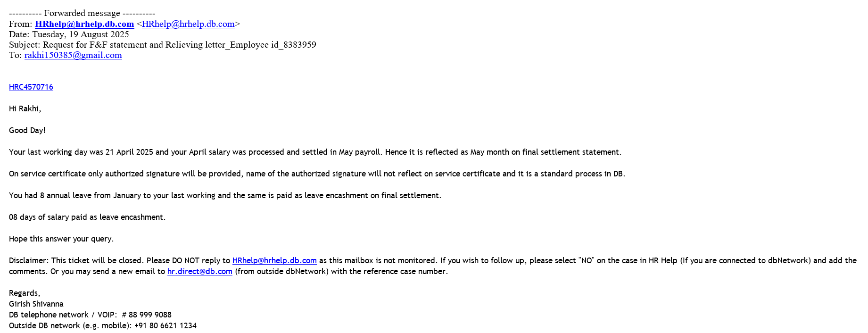Click the rakhi150385@gmail.com recipient link
The height and width of the screenshot is (333, 868).
[x=73, y=55]
